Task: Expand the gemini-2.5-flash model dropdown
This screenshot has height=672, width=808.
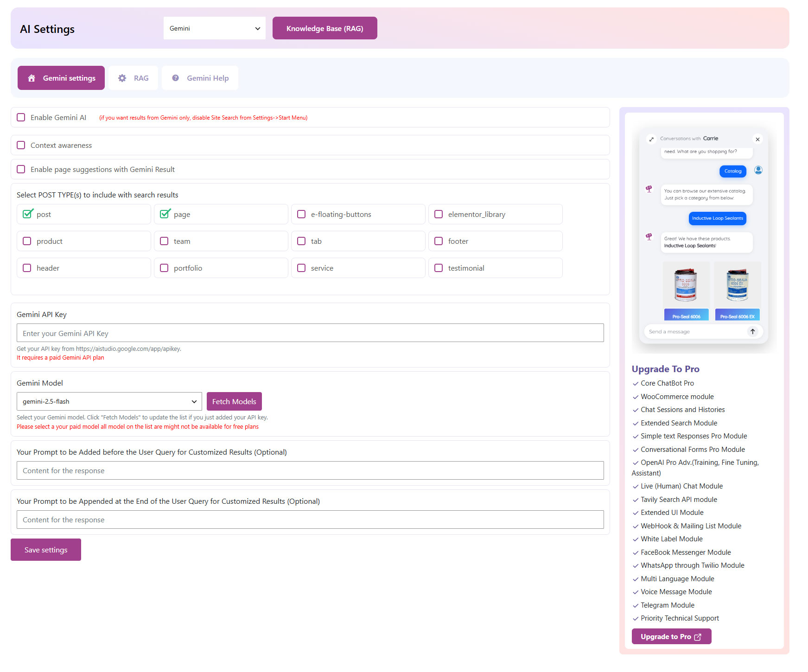Action: coord(109,401)
